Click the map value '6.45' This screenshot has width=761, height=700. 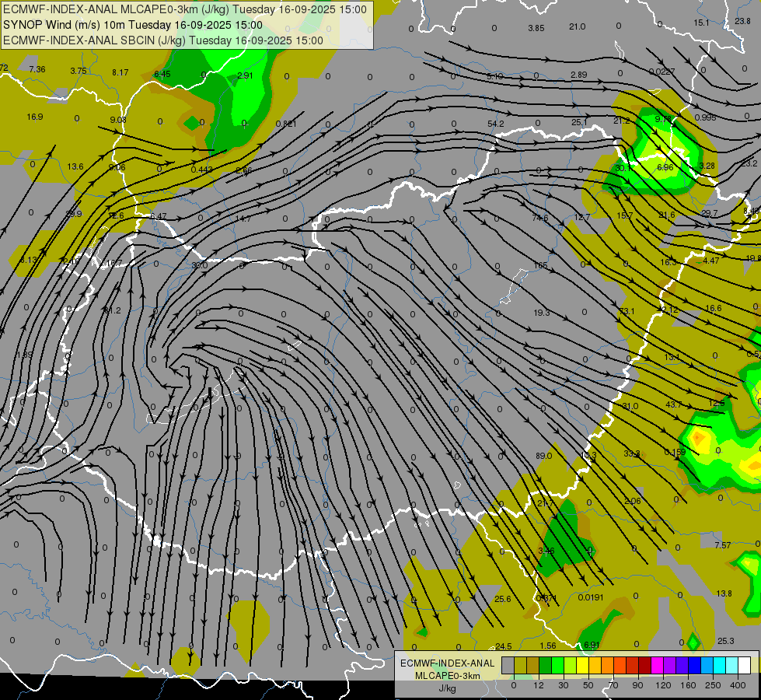click(x=162, y=74)
